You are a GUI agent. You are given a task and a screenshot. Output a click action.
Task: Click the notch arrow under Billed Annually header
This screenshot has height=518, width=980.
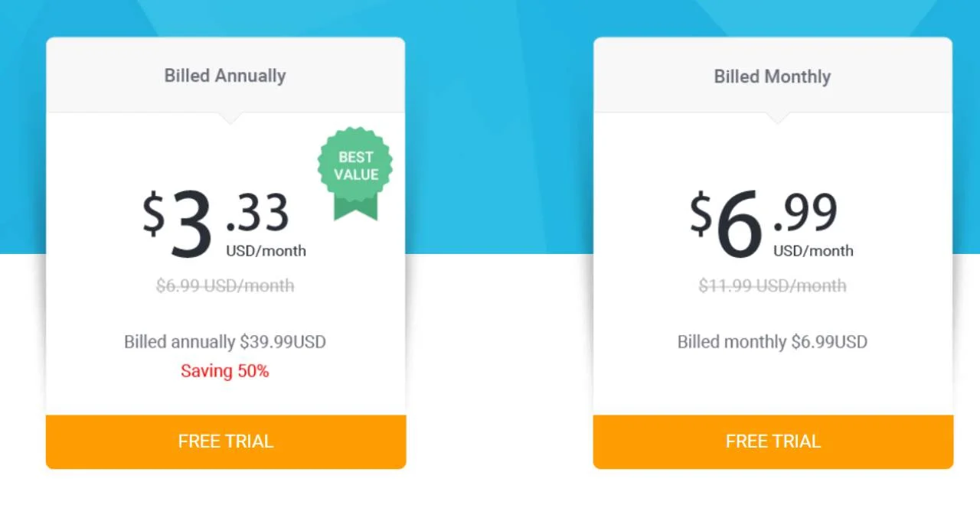(x=230, y=118)
